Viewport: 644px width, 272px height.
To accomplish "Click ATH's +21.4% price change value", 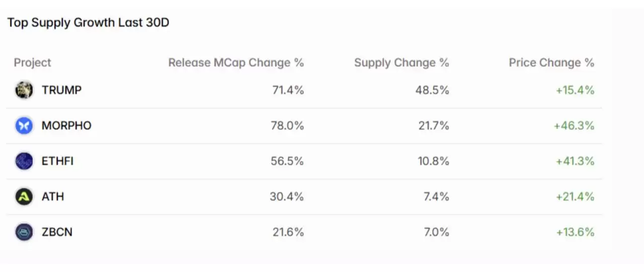I will 575,196.
